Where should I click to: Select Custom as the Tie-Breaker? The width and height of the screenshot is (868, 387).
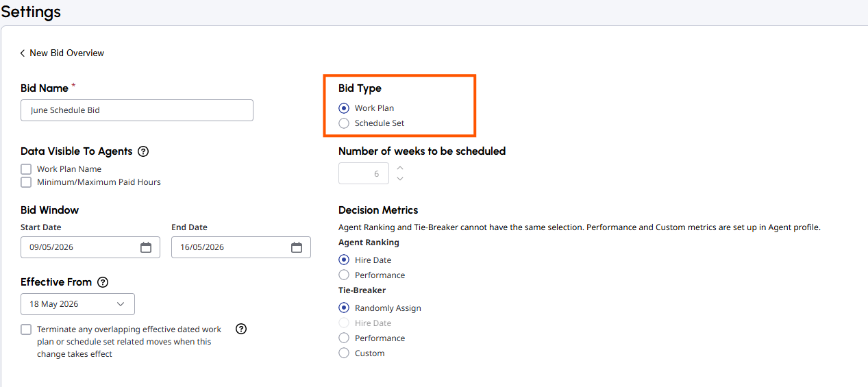344,353
